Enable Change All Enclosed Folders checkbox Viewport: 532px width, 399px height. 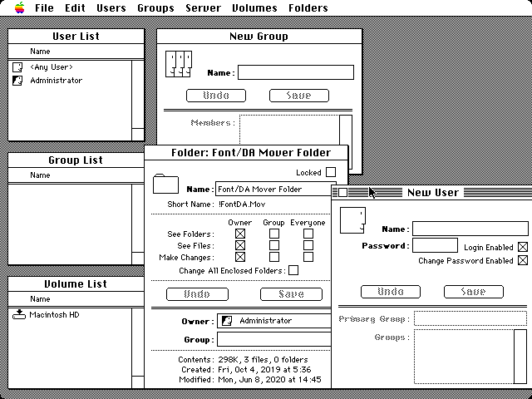click(293, 270)
